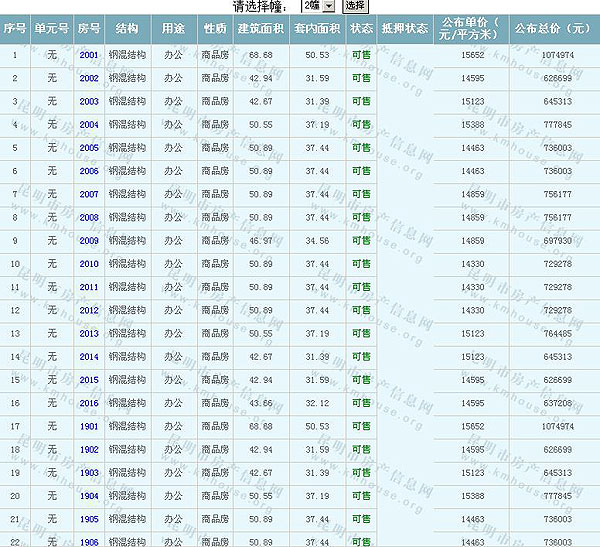Open the building selection dropdown showing 2幢
Image resolution: width=600 pixels, height=547 pixels.
coord(318,6)
